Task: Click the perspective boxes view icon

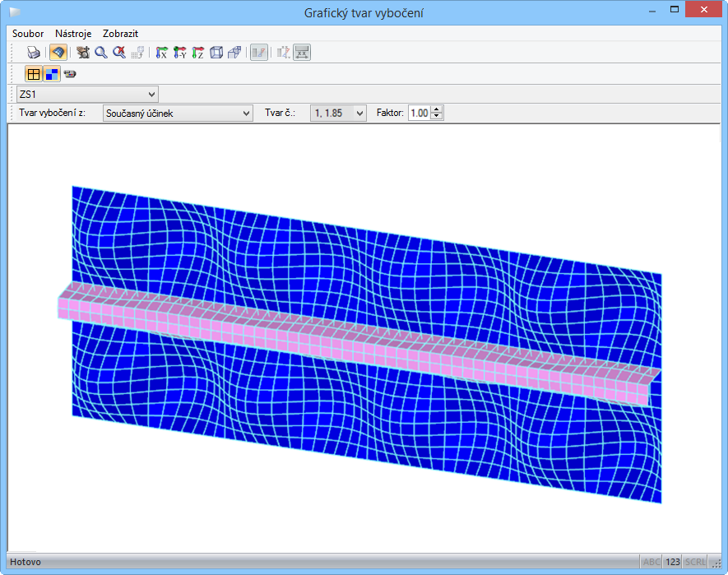Action: click(234, 53)
